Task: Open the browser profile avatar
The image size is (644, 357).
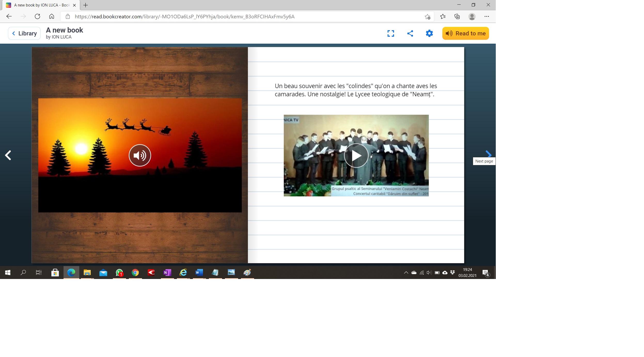Action: tap(472, 17)
